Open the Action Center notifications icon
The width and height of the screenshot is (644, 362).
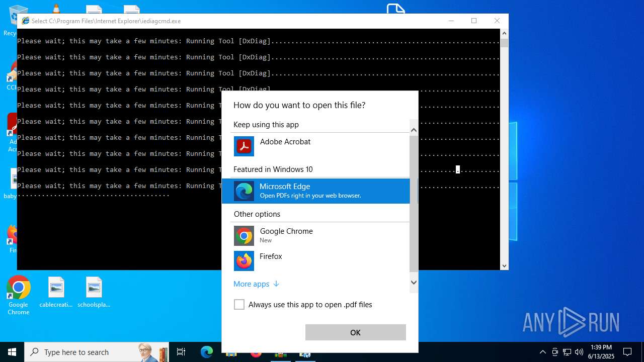(627, 352)
